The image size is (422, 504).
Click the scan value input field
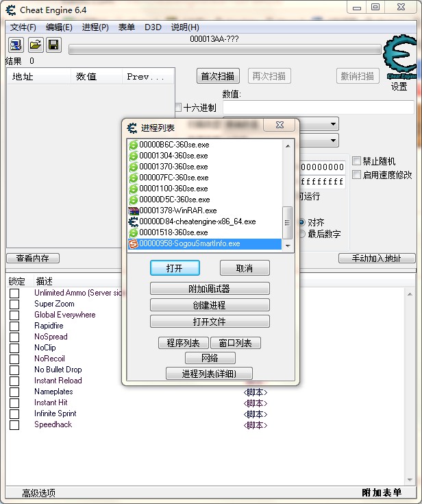pyautogui.click(x=319, y=108)
